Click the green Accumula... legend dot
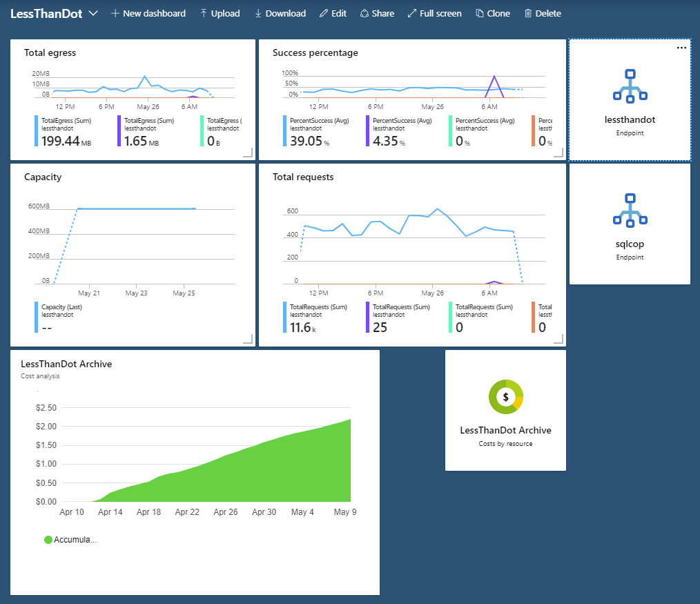This screenshot has height=604, width=700. coord(48,540)
